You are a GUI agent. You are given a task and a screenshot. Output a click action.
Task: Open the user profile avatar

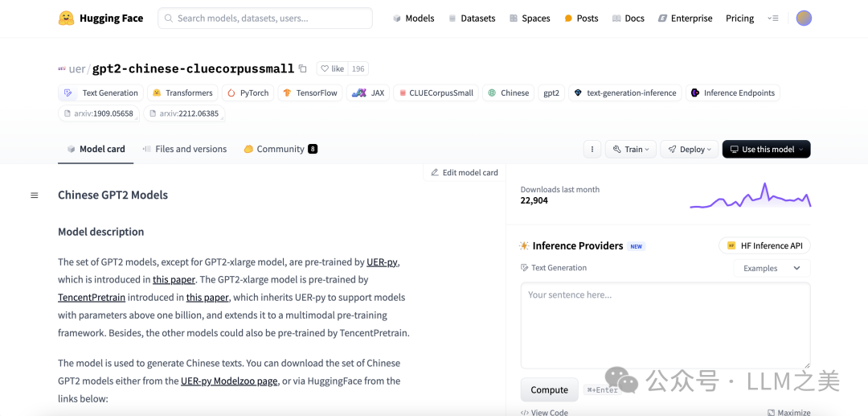(x=804, y=18)
